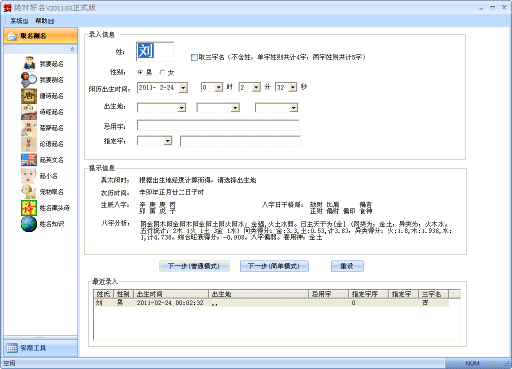Screen dimensions: 512x369
Task: Sort by 忌用字 column header
Action: pyautogui.click(x=329, y=294)
